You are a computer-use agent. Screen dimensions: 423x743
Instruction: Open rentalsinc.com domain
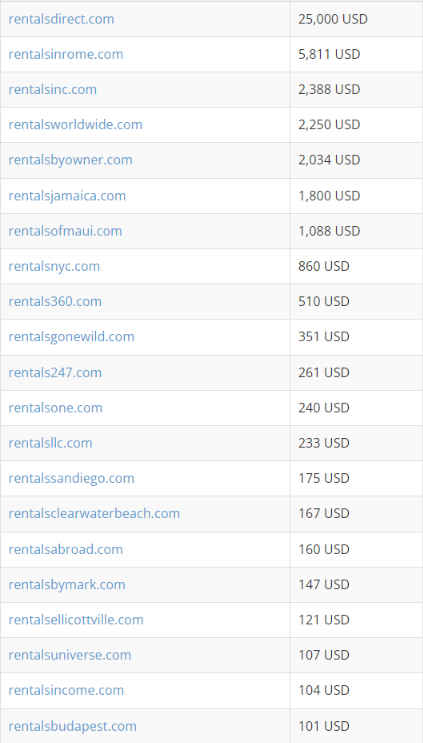point(53,89)
